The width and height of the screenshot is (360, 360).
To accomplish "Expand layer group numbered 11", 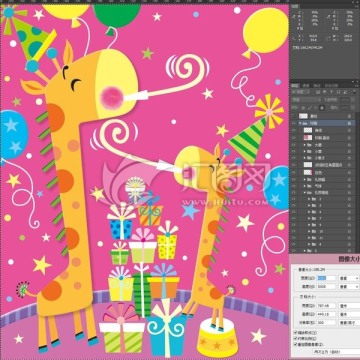I will point(309,238).
